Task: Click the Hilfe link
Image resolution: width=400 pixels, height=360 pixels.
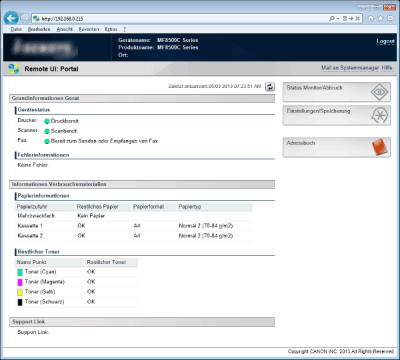Action: (x=387, y=68)
